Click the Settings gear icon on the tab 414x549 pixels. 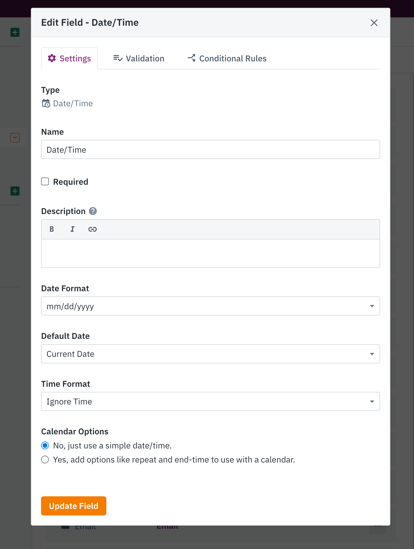(x=52, y=58)
